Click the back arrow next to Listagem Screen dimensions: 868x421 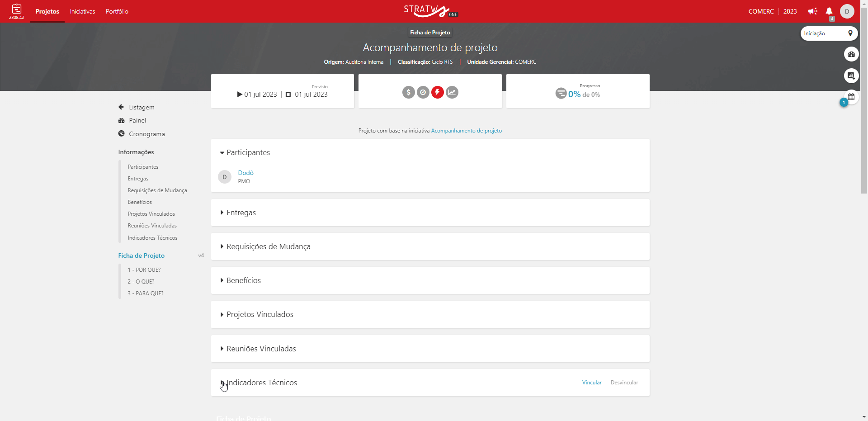click(121, 107)
